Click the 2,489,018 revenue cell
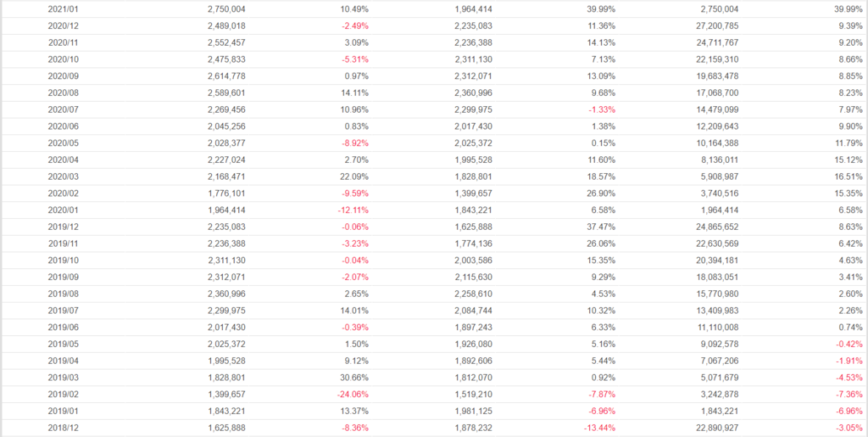Viewport: 868px width, 437px height. [226, 25]
